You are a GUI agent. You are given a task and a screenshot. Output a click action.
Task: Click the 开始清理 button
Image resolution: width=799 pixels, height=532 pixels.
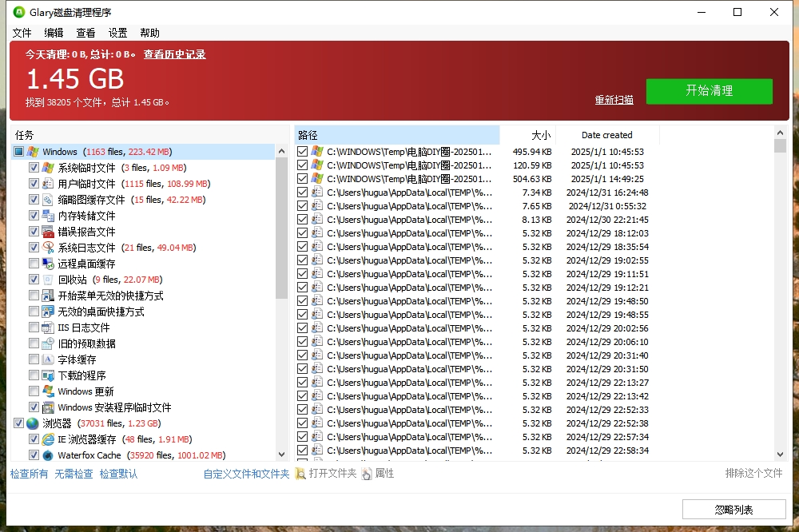tap(710, 91)
